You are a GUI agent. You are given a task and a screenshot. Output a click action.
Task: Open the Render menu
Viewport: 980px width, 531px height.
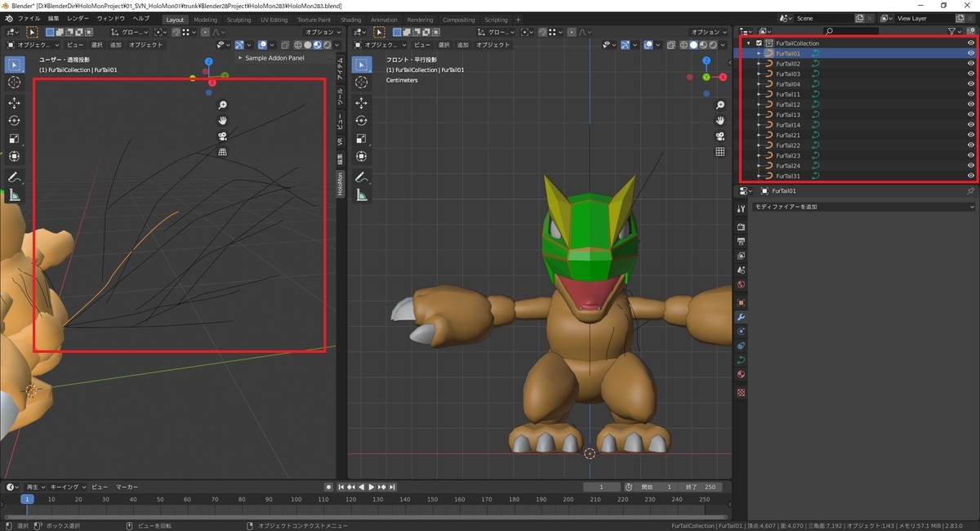(78, 18)
